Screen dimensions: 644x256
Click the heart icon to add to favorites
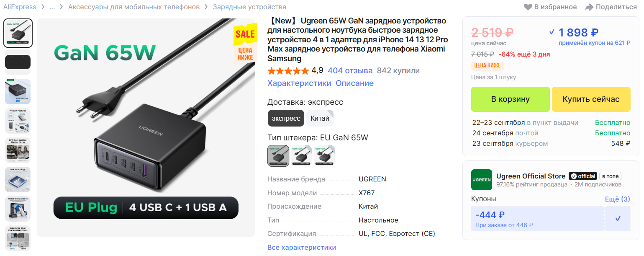(x=528, y=7)
